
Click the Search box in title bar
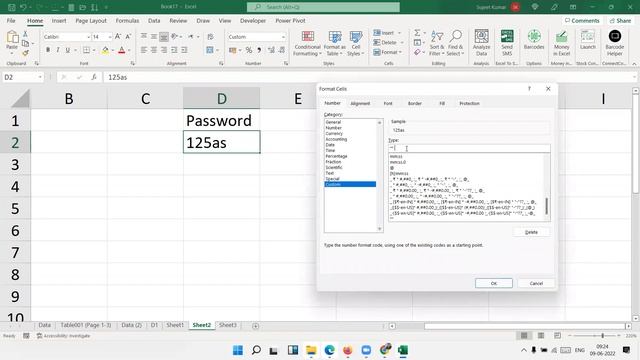(x=323, y=7)
